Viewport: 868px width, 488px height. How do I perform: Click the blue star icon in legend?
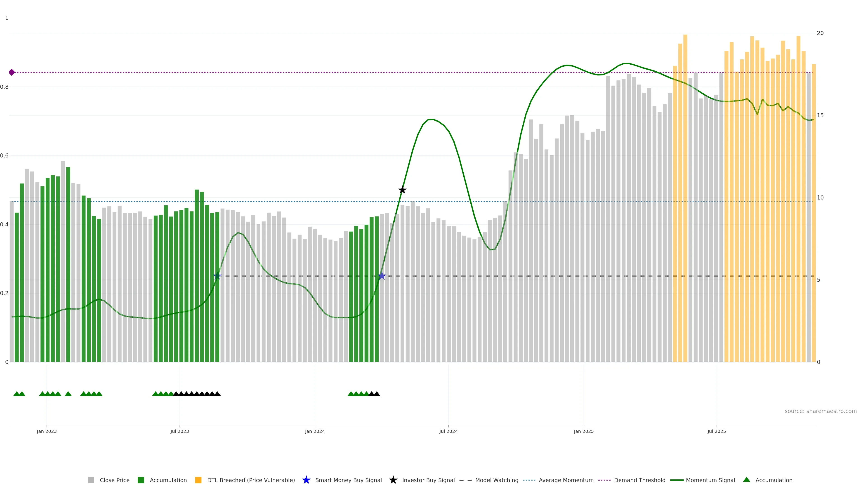pos(306,480)
